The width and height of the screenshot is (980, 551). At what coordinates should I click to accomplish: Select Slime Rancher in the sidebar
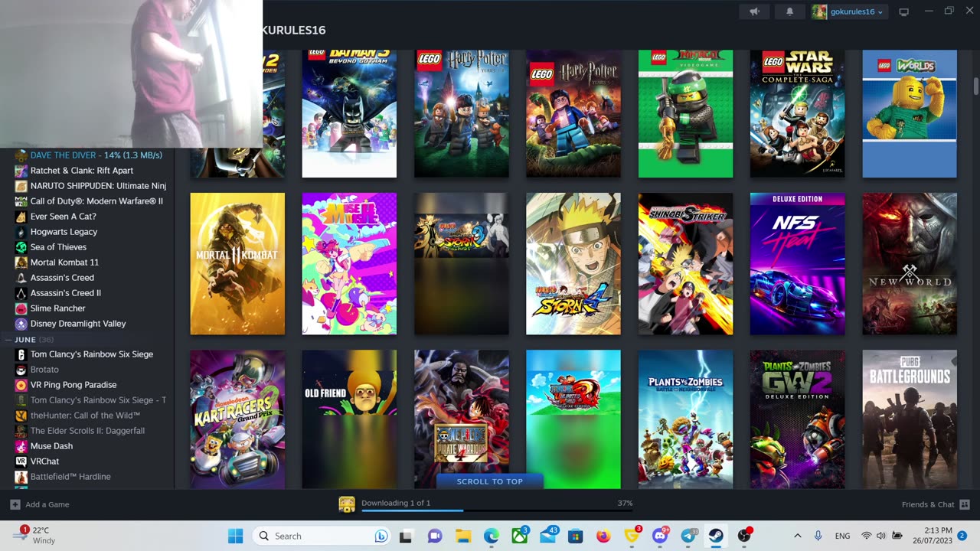(x=57, y=308)
